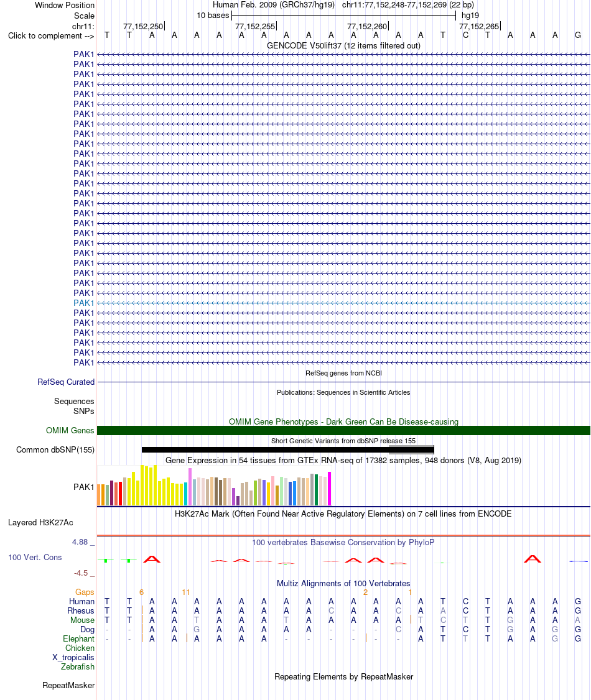Click the orange gap count 2
591x700 pixels.
(x=365, y=592)
